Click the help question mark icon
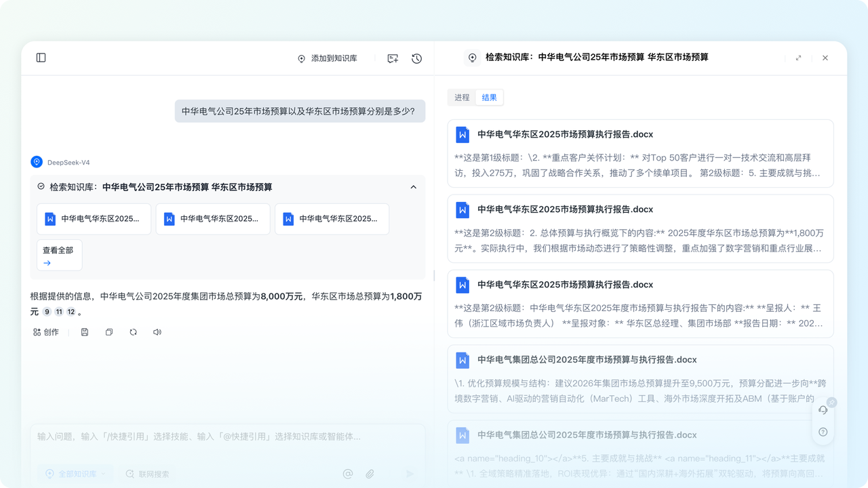868x488 pixels. point(823,432)
